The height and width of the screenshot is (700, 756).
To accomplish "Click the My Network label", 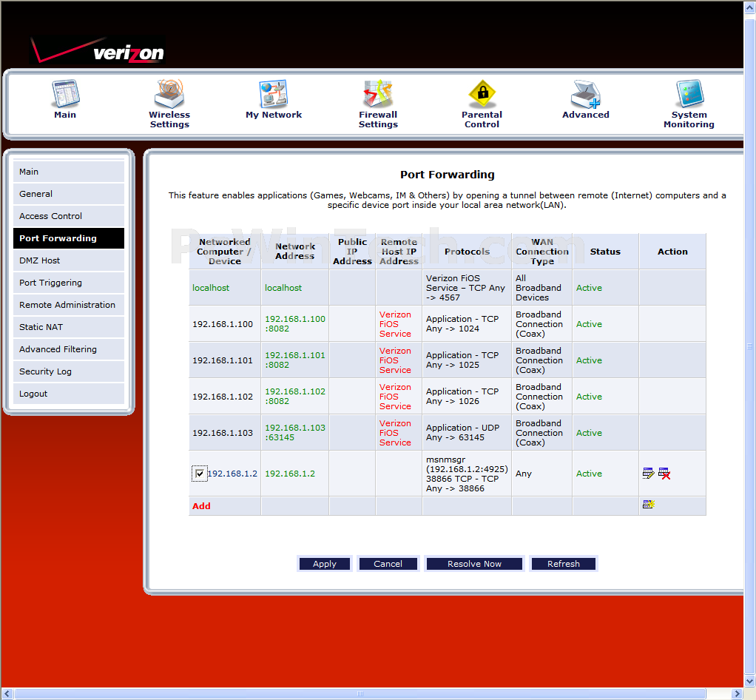I will pos(274,115).
